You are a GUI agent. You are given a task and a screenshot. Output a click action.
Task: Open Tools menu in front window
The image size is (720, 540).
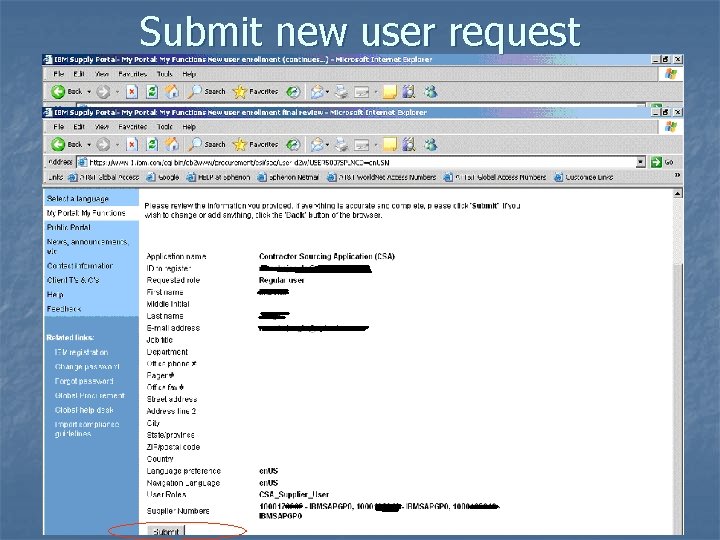tap(165, 127)
